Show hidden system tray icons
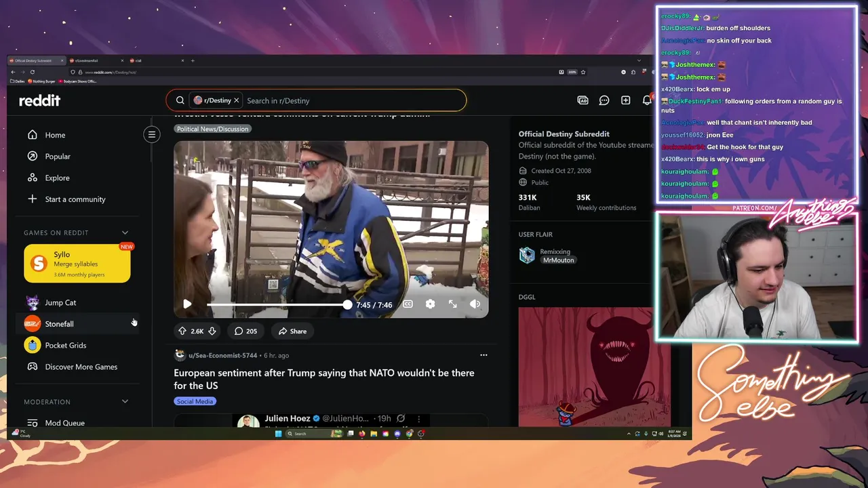Viewport: 868px width, 488px height. (x=629, y=434)
